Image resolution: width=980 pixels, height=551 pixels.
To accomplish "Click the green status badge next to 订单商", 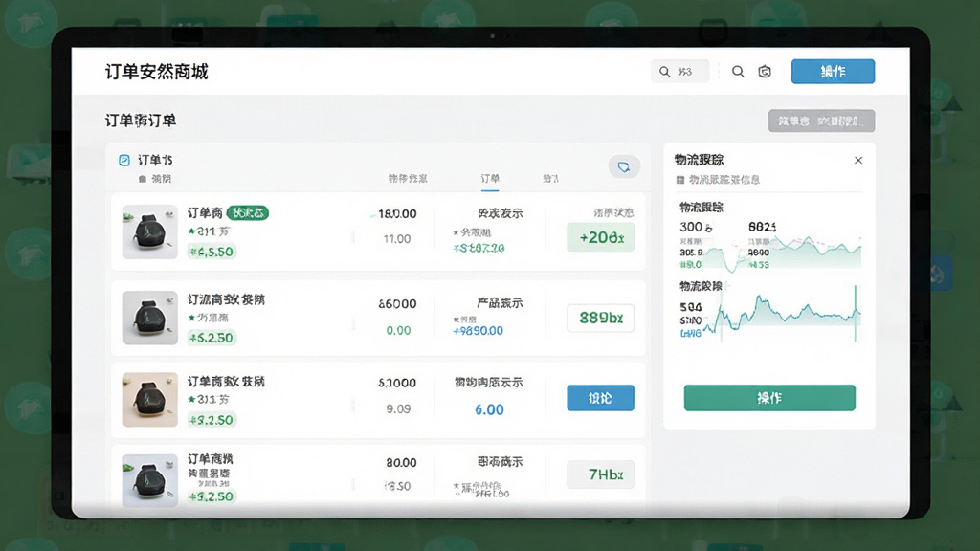I will pos(248,213).
